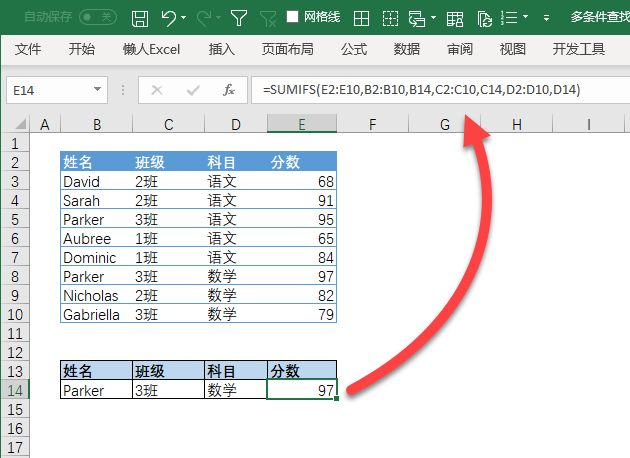Select cell E14 containing 97
The image size is (630, 458).
[302, 391]
